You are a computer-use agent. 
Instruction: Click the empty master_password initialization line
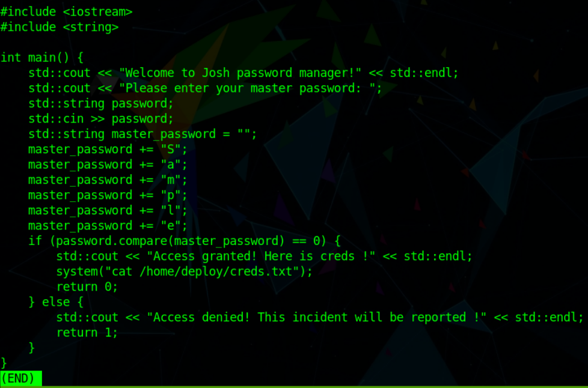coord(142,134)
